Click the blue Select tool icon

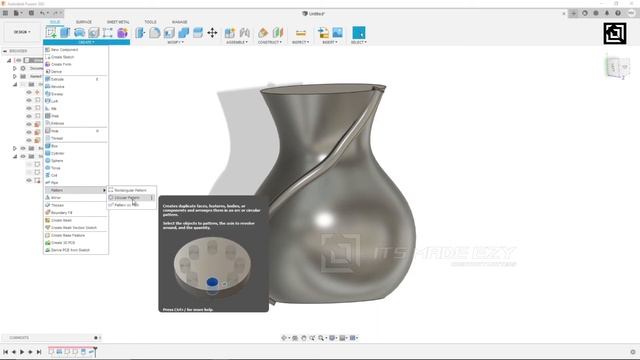359,32
